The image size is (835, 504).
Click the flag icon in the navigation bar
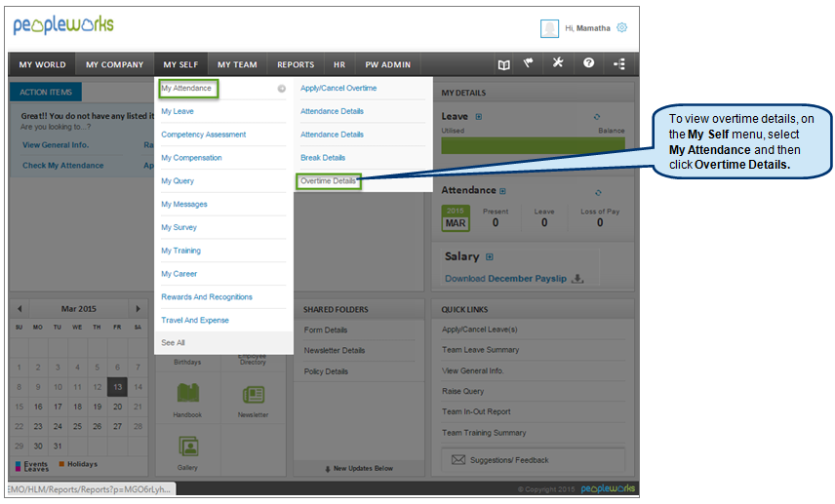click(529, 63)
